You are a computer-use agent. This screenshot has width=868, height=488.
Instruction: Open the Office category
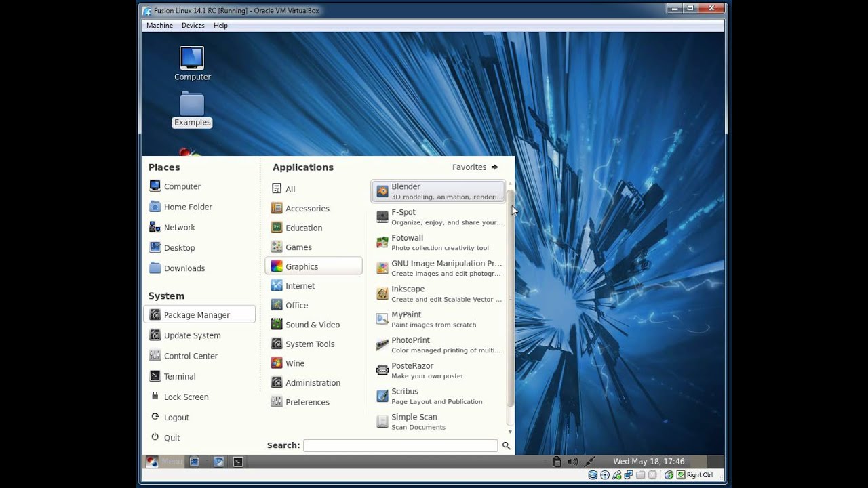pyautogui.click(x=313, y=305)
